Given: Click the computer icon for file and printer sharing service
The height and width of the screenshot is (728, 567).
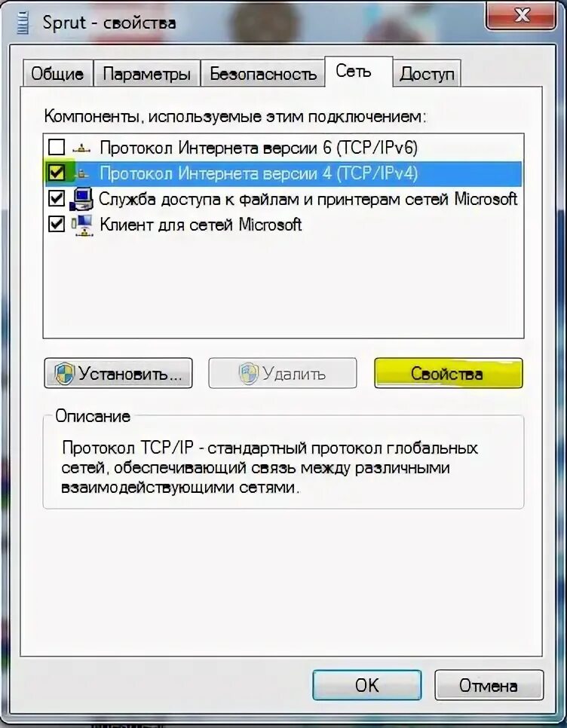Looking at the screenshot, I should (81, 200).
